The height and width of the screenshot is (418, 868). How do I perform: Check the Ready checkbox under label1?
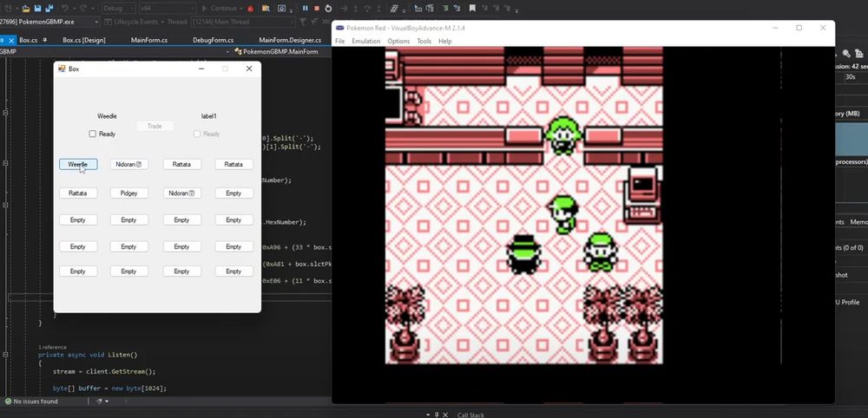[x=197, y=134]
